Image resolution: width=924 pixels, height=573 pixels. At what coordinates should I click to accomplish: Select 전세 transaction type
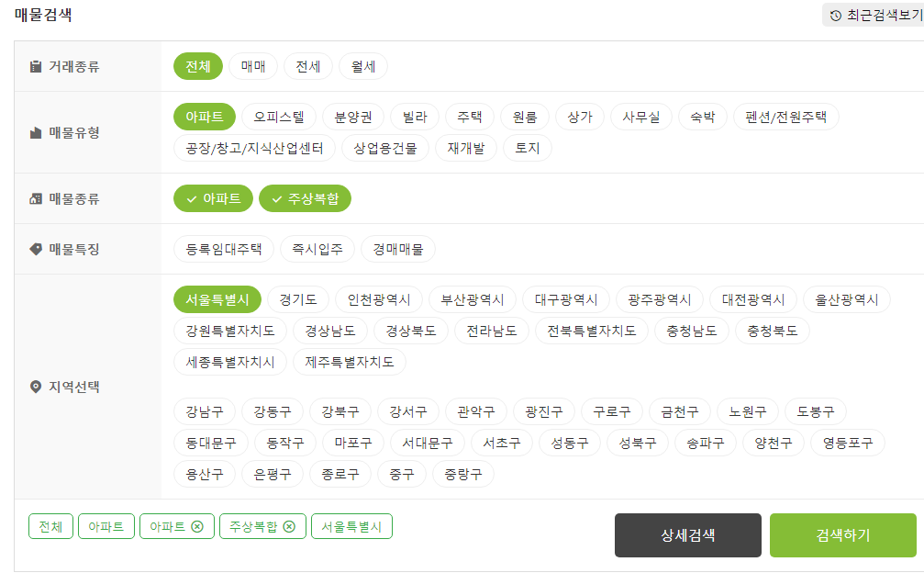click(308, 66)
